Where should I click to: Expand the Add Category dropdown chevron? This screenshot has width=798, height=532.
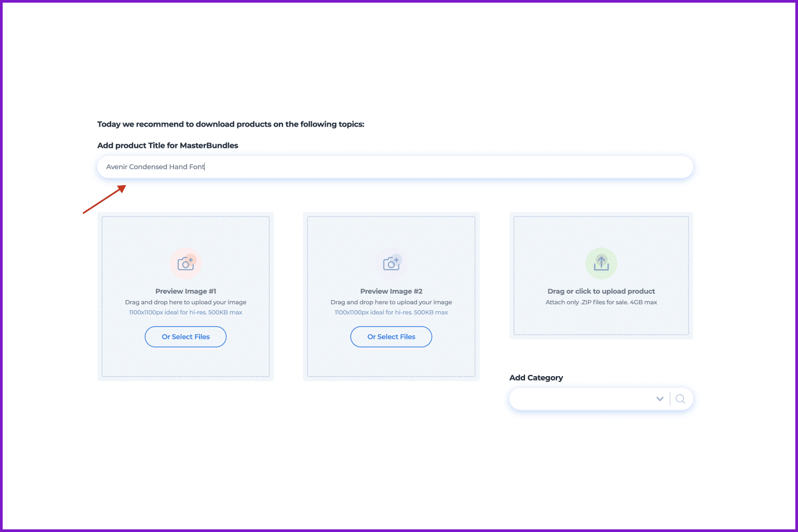point(660,399)
